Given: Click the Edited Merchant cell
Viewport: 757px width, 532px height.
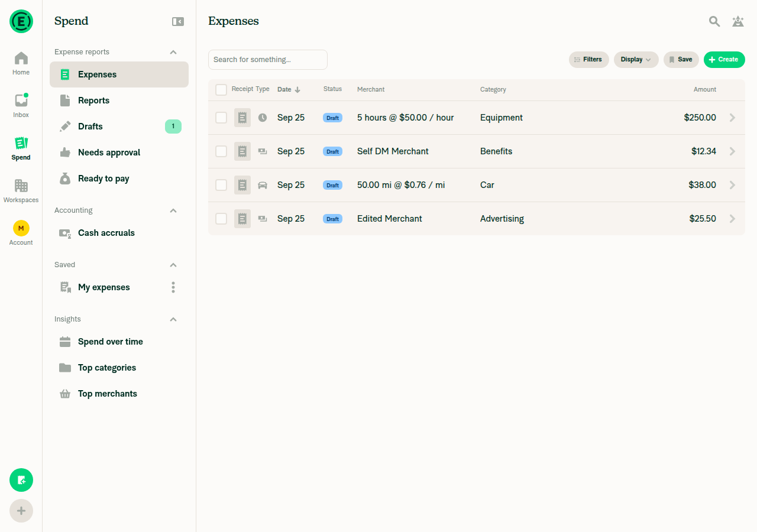Looking at the screenshot, I should tap(390, 219).
